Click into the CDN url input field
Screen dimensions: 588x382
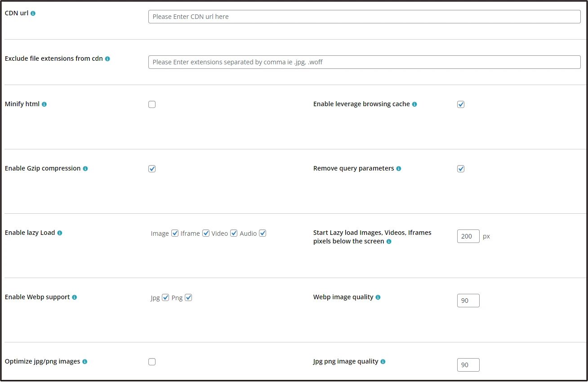point(364,17)
